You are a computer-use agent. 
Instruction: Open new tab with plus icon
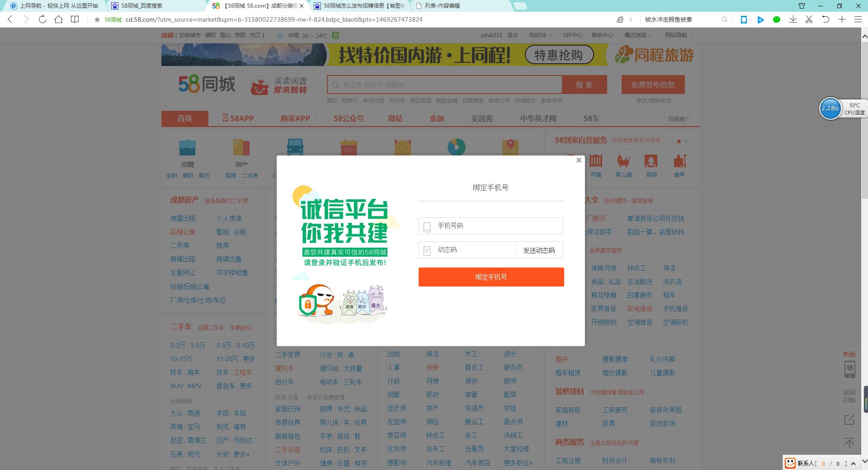click(842, 19)
